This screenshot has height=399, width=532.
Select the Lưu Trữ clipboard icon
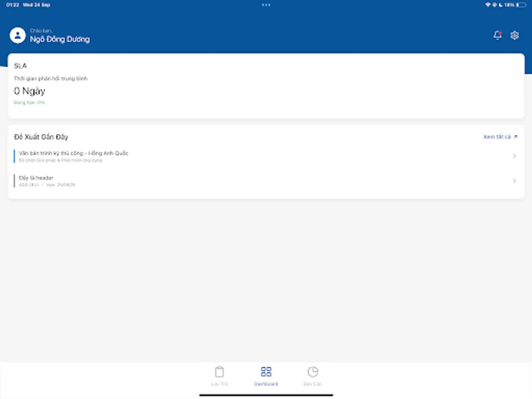pos(219,372)
